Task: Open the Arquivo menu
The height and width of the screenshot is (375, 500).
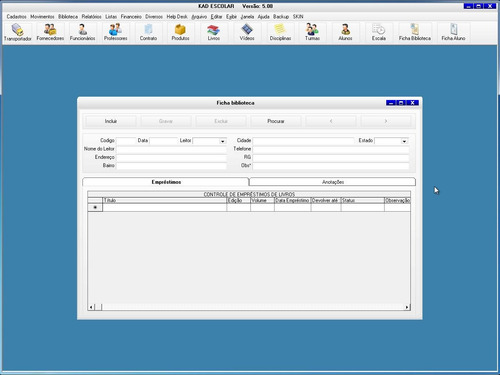Action: tap(199, 16)
